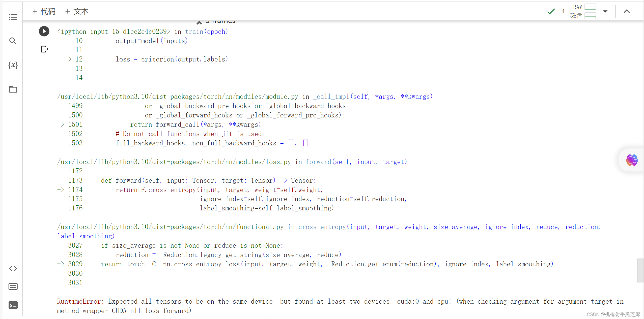
Task: Click the variables {x} icon
Action: pos(12,65)
